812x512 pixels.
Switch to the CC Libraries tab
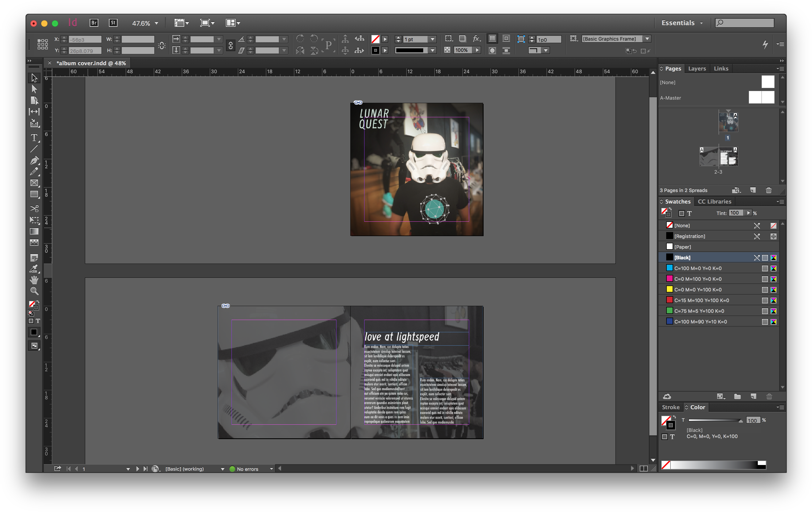714,201
